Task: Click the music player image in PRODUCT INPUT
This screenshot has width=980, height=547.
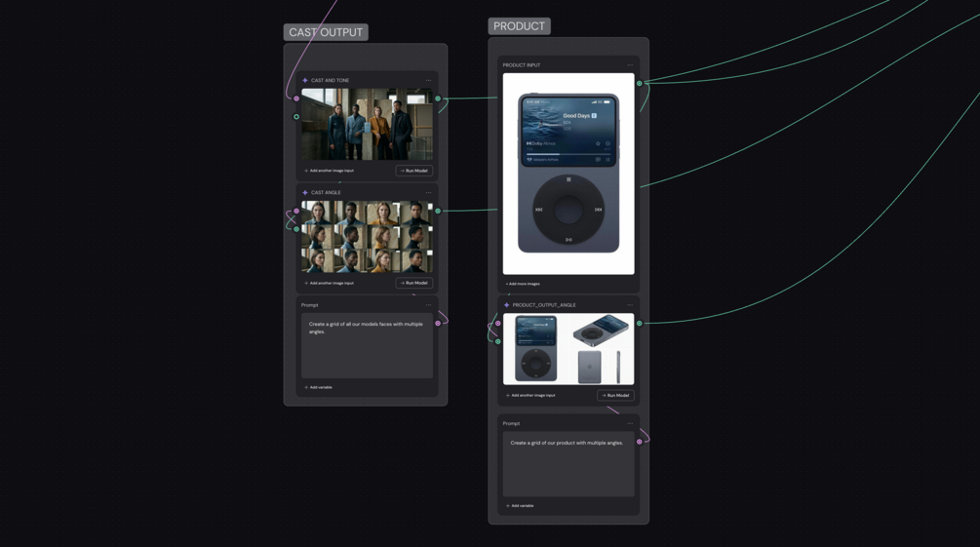Action: (568, 174)
